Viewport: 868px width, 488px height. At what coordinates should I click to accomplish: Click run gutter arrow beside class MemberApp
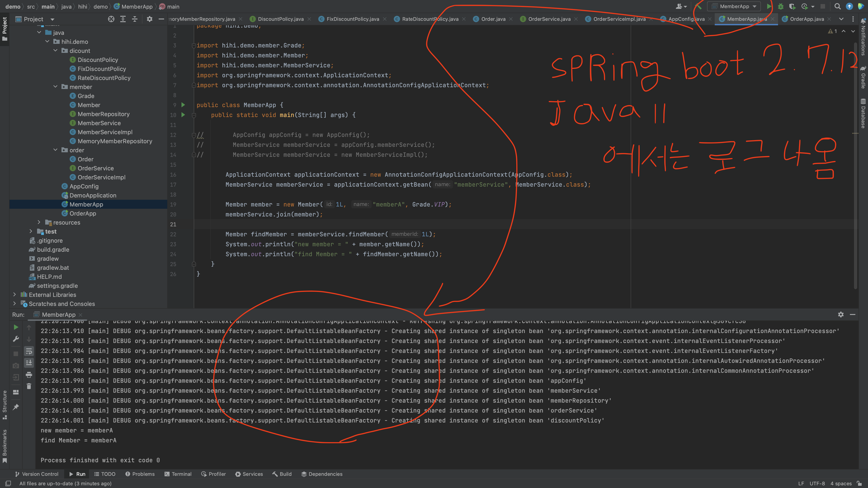coord(183,105)
